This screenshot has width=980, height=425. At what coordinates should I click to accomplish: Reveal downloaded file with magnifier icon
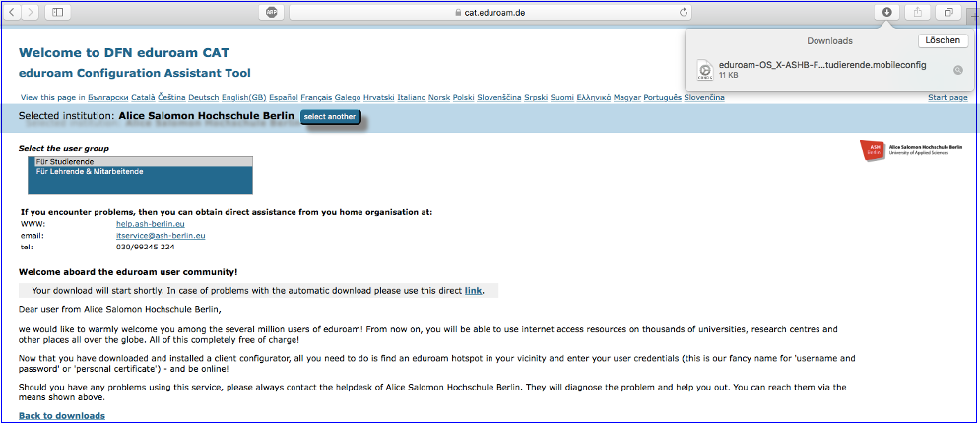957,70
